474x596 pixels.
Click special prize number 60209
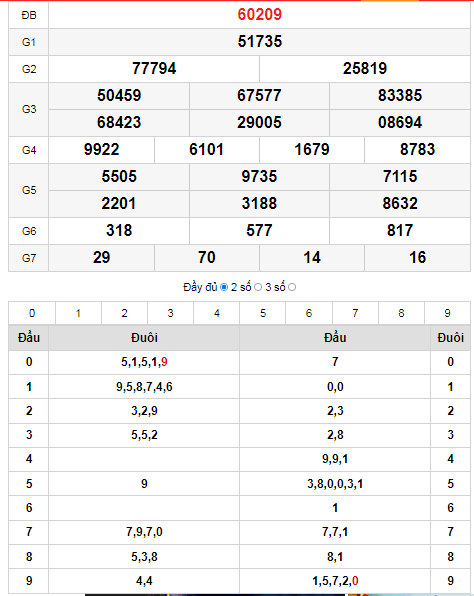tap(260, 14)
